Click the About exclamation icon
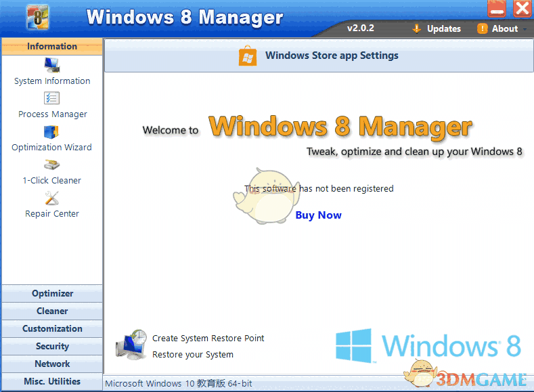Viewport: 534px width, 392px height. pos(483,28)
